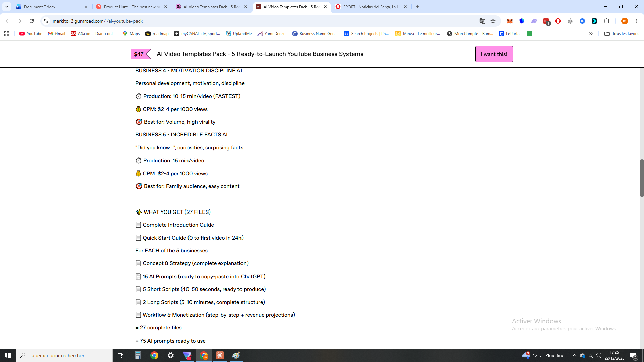This screenshot has width=644, height=362.
Task: Open the Chrome three-dot menu
Action: pos(637,21)
